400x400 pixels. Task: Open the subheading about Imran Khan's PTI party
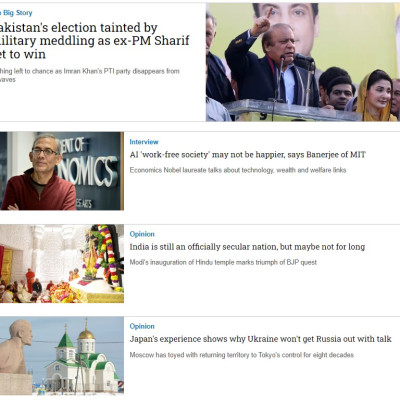click(x=90, y=75)
